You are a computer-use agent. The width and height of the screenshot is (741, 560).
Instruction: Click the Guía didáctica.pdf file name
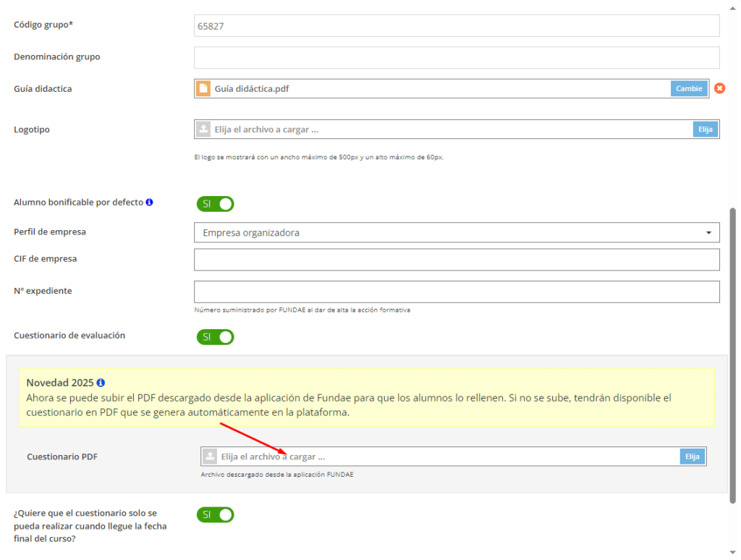click(x=252, y=88)
